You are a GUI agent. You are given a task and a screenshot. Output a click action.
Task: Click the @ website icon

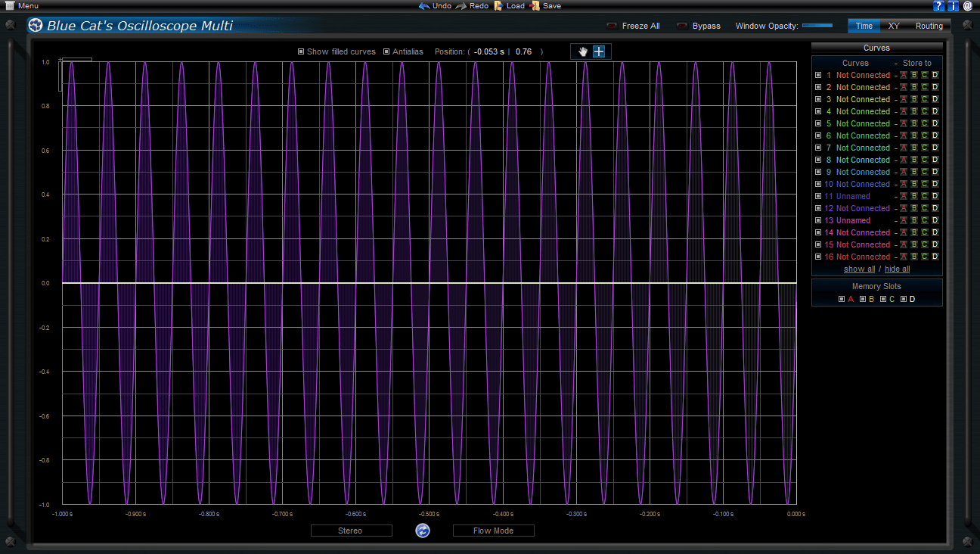(x=967, y=6)
